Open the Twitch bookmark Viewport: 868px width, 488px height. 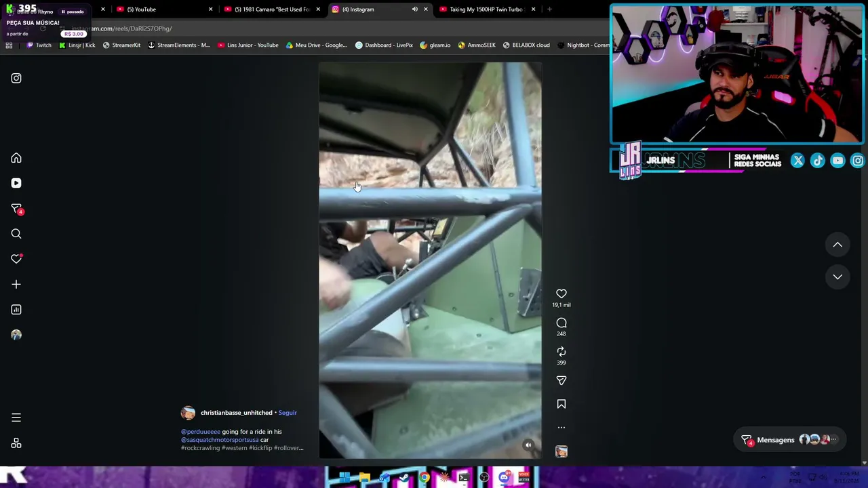coord(39,45)
